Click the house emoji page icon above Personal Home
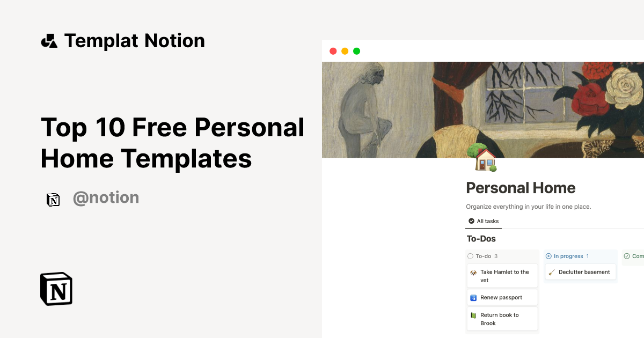644x338 pixels. 485,159
